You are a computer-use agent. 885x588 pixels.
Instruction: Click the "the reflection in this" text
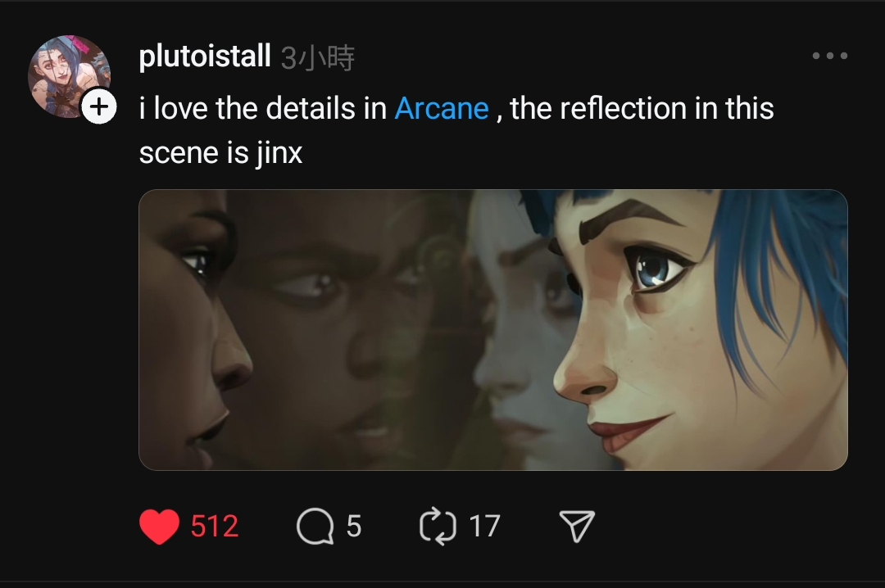642,108
